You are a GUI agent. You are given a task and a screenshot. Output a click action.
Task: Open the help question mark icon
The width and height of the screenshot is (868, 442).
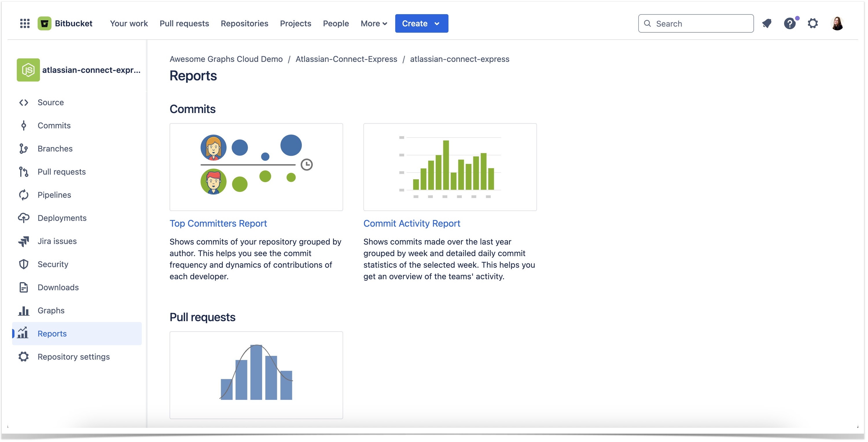point(790,24)
